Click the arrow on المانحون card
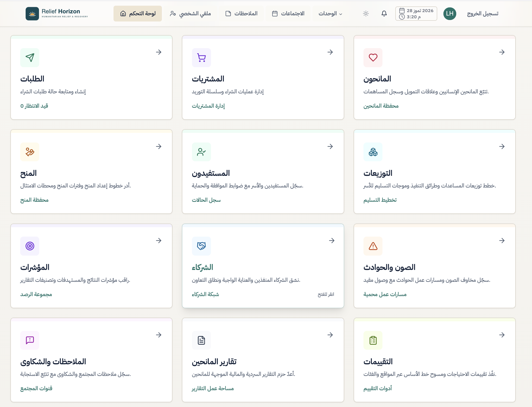Viewport: 532px width, 407px height. pos(502,52)
